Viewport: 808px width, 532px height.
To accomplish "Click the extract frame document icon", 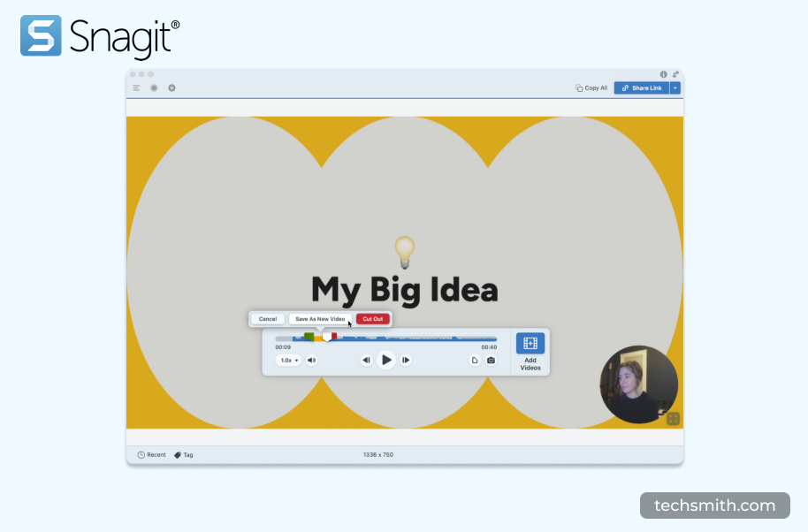I will click(x=474, y=361).
